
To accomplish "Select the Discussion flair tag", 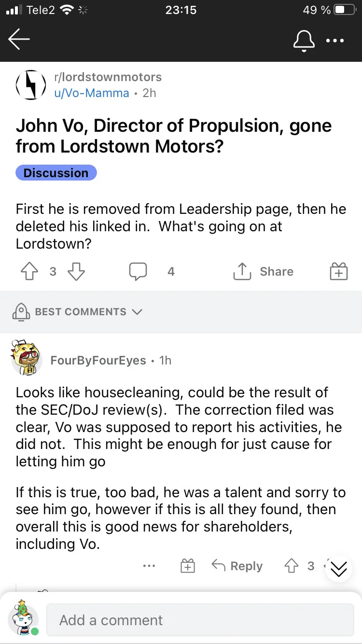I will pyautogui.click(x=56, y=173).
